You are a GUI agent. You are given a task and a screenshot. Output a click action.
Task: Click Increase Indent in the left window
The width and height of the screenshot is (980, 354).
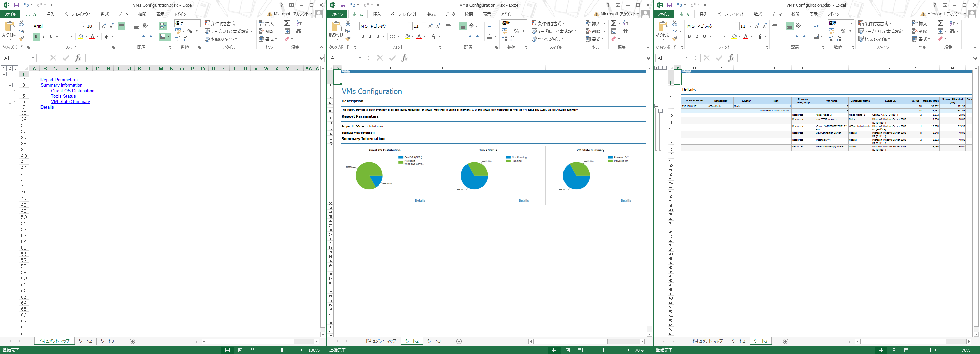click(x=152, y=36)
